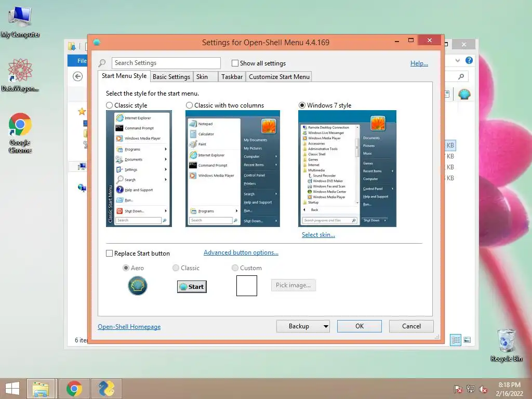Switch Explorer to details view icon
Screen dimensions: 532x399
point(456,340)
